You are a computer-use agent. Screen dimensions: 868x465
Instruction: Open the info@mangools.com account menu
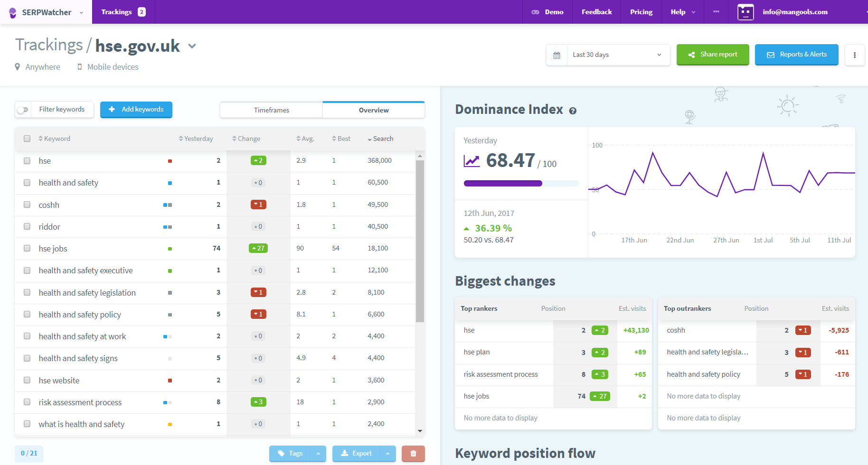[795, 12]
